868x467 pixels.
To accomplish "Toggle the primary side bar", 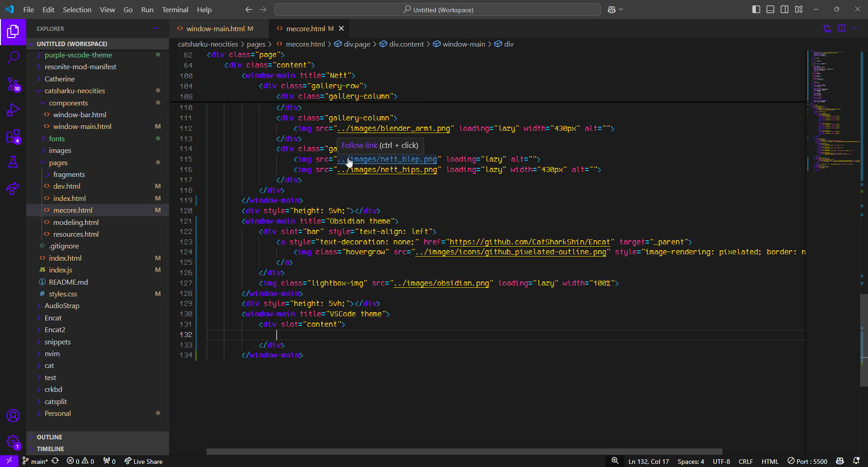I will point(756,10).
